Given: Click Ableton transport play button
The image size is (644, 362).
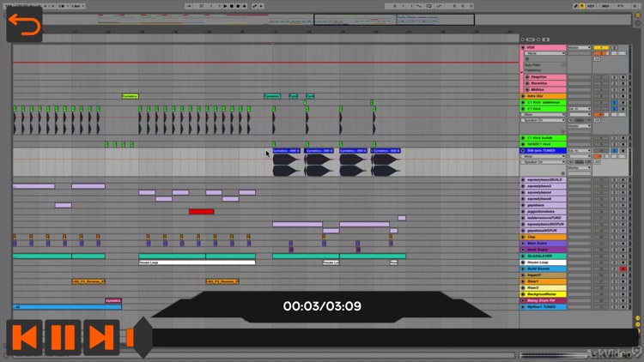Looking at the screenshot, I should (x=225, y=6).
